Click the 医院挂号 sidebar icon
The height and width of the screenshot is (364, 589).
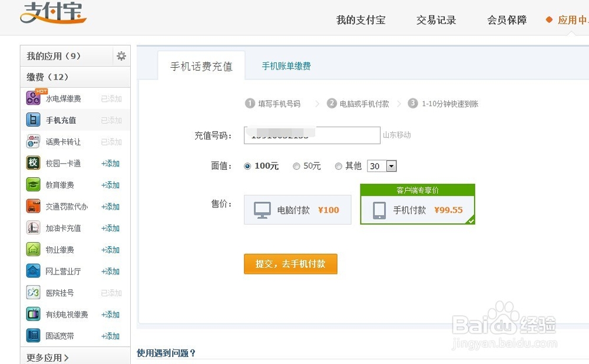(34, 293)
